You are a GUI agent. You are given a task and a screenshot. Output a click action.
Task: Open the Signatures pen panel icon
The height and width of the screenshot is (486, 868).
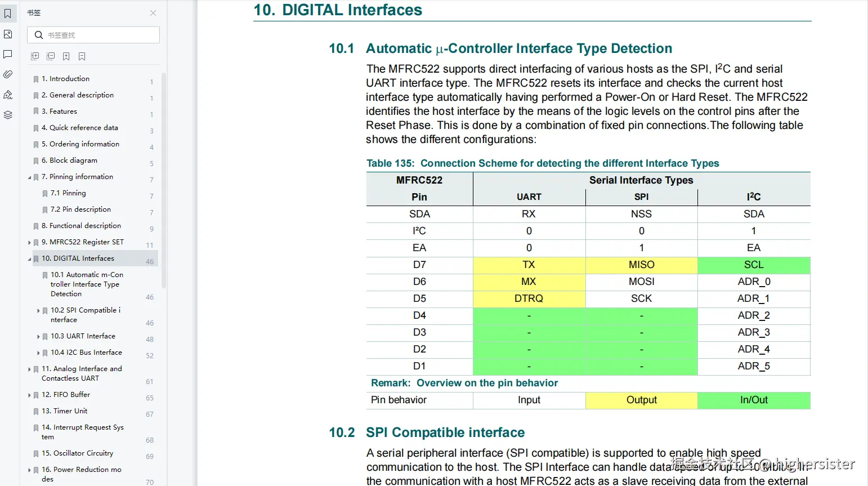click(x=8, y=95)
